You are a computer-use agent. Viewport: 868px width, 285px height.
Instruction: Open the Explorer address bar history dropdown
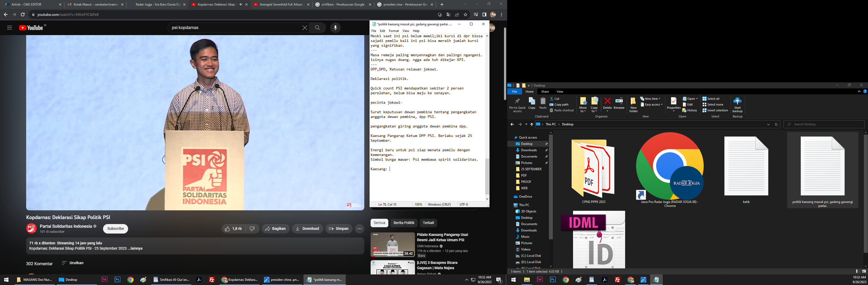tap(768, 125)
